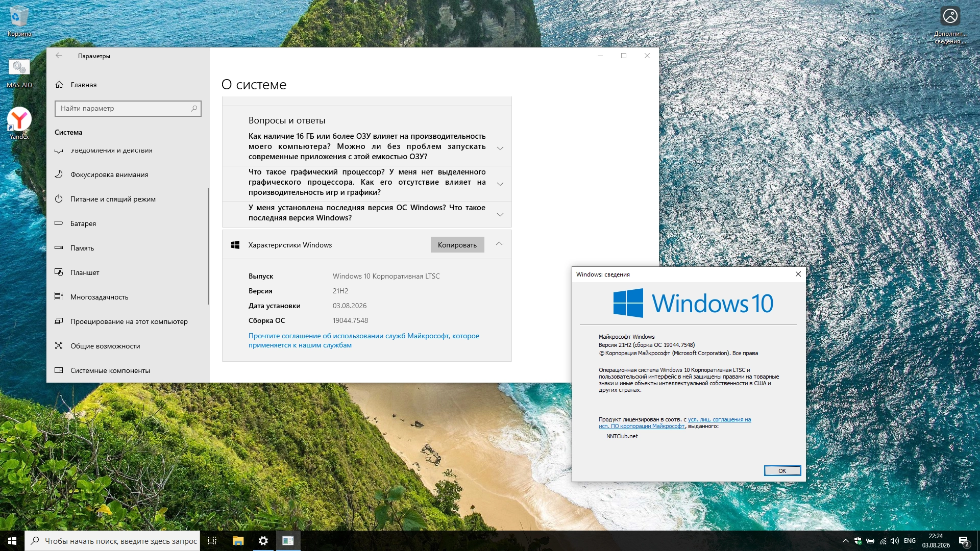Expand the 16 ГБ ОЗУ question
The height and width of the screenshot is (551, 980).
[500, 148]
